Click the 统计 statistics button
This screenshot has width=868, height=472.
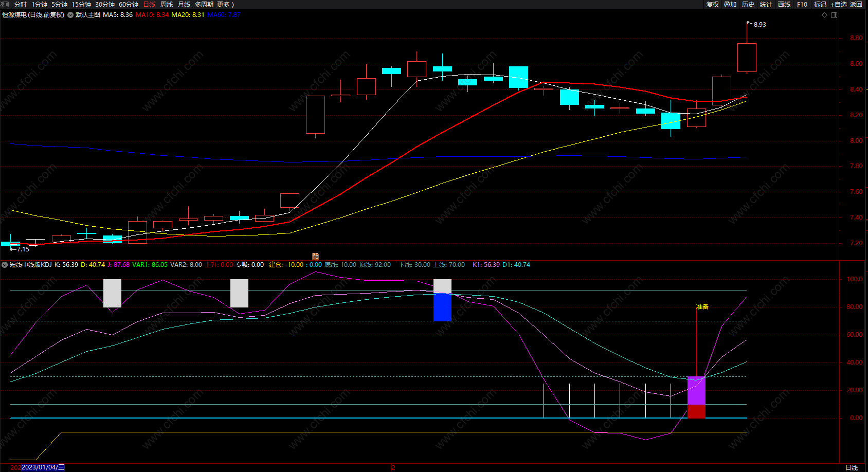[x=766, y=4]
